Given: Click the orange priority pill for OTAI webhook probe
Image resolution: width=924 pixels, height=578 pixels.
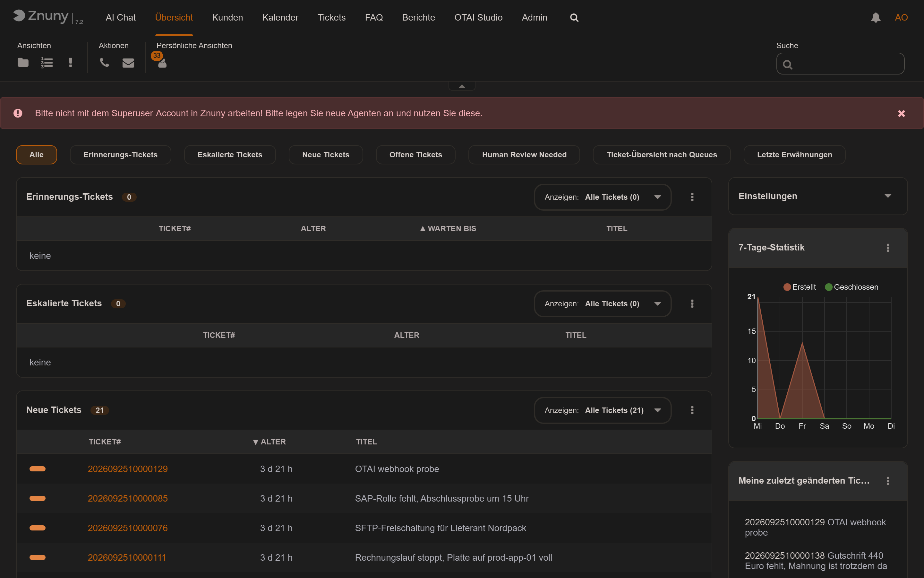Looking at the screenshot, I should pos(38,469).
